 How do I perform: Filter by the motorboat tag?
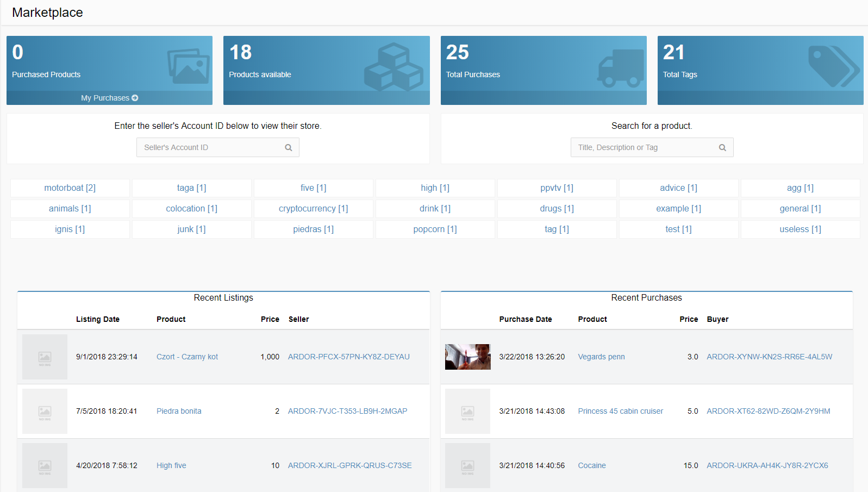coord(70,188)
